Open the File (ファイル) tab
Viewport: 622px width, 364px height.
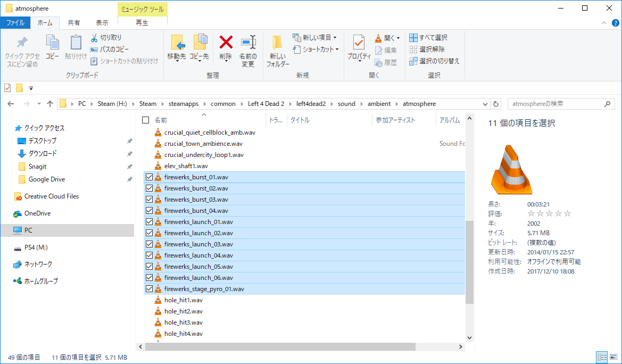click(15, 23)
